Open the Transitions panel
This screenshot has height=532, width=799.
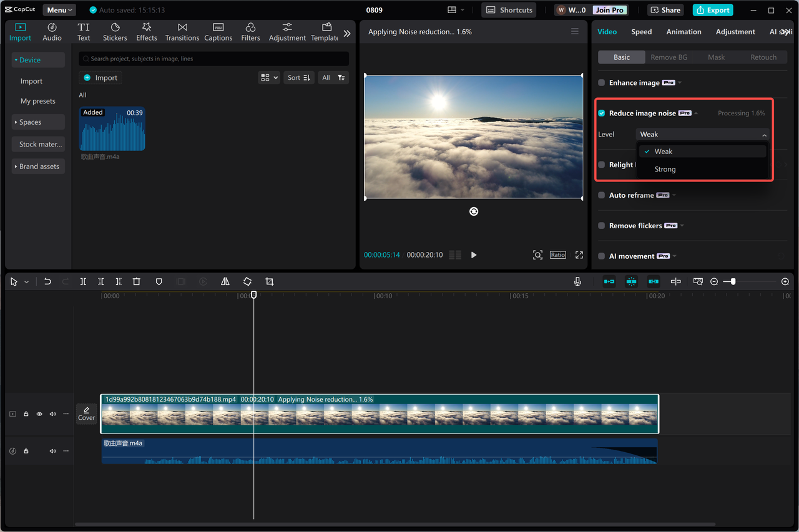pyautogui.click(x=182, y=31)
